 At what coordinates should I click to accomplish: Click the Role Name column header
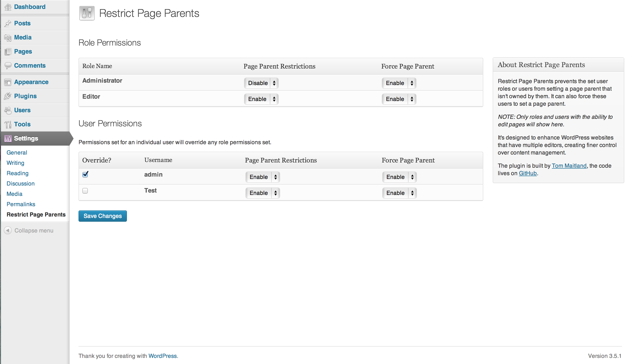(x=97, y=66)
